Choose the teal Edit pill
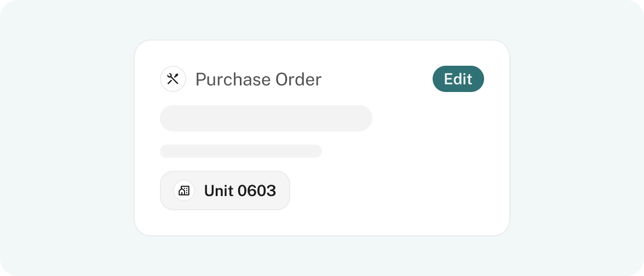644x276 pixels. [458, 79]
